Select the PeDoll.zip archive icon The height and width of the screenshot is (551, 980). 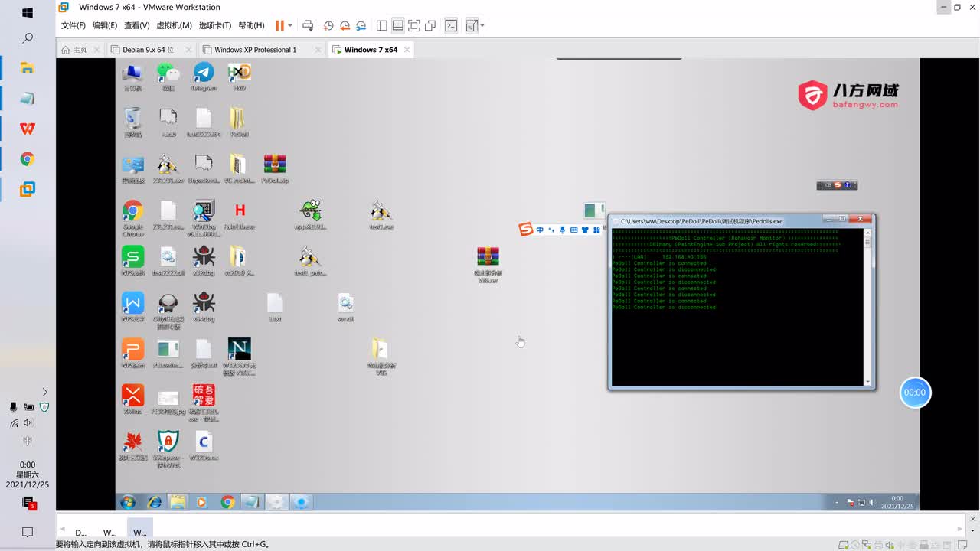(274, 170)
